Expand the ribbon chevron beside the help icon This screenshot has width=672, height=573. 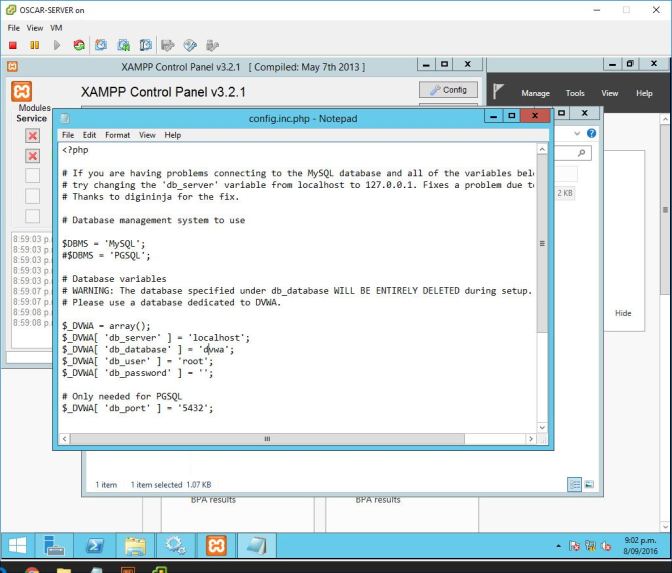pos(577,133)
